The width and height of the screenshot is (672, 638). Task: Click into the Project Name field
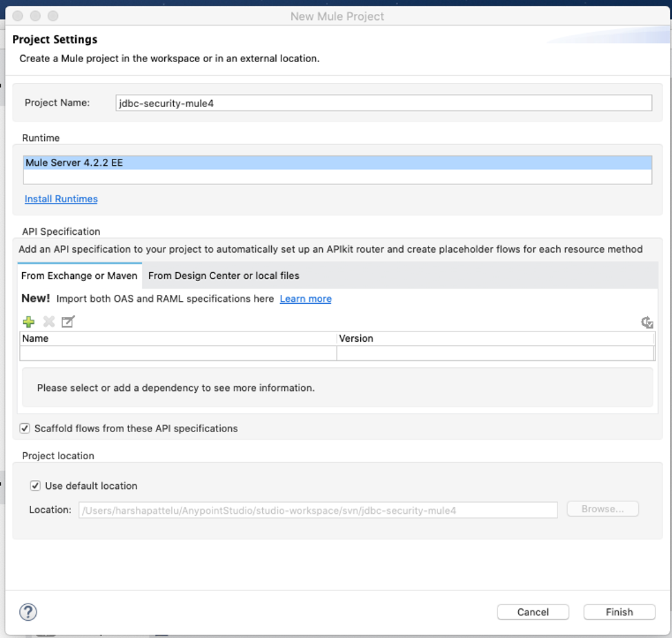pyautogui.click(x=384, y=103)
